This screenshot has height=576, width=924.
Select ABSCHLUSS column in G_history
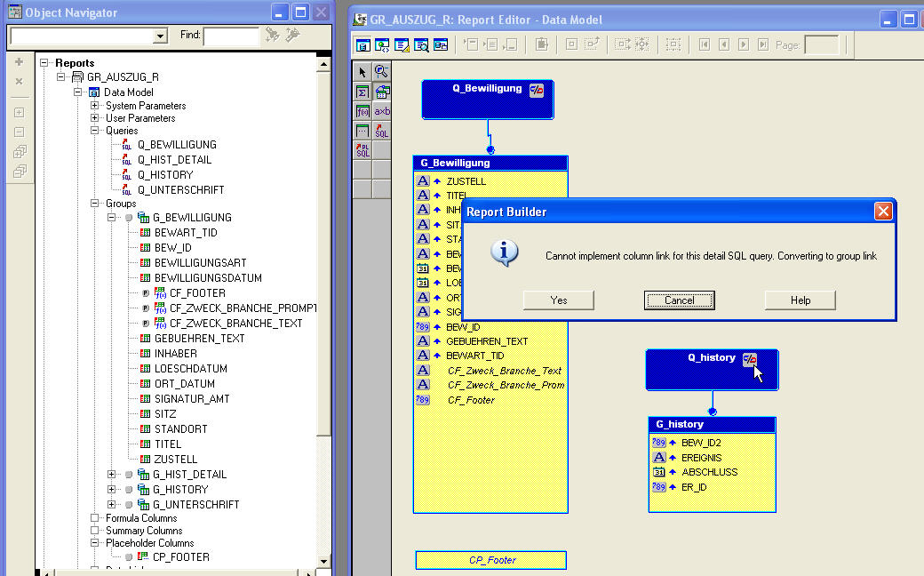pos(710,472)
